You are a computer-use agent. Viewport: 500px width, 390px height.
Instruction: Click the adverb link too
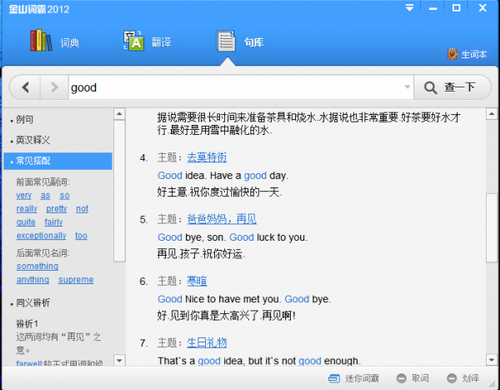(x=81, y=236)
